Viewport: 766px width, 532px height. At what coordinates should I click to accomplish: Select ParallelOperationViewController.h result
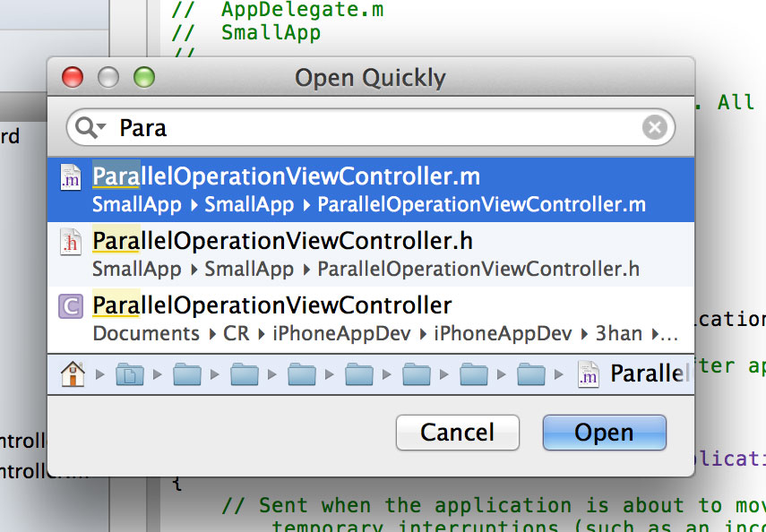click(x=371, y=254)
